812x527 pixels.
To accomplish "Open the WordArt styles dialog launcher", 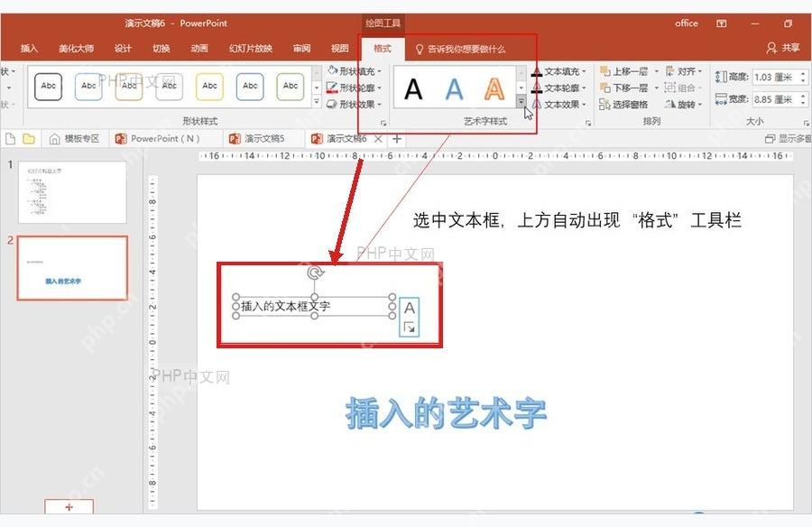I will coord(588,123).
